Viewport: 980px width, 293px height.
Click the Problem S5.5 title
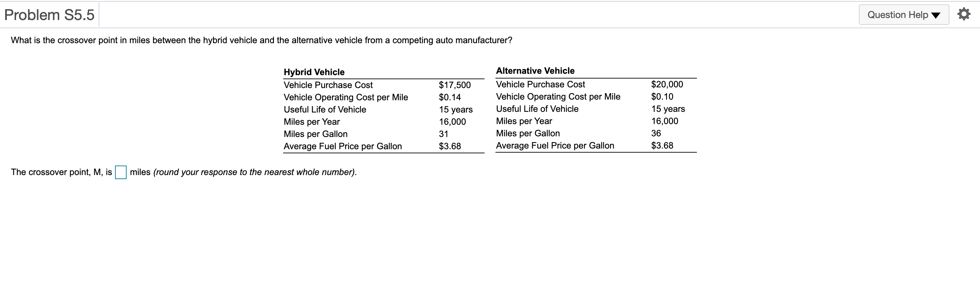coord(49,15)
